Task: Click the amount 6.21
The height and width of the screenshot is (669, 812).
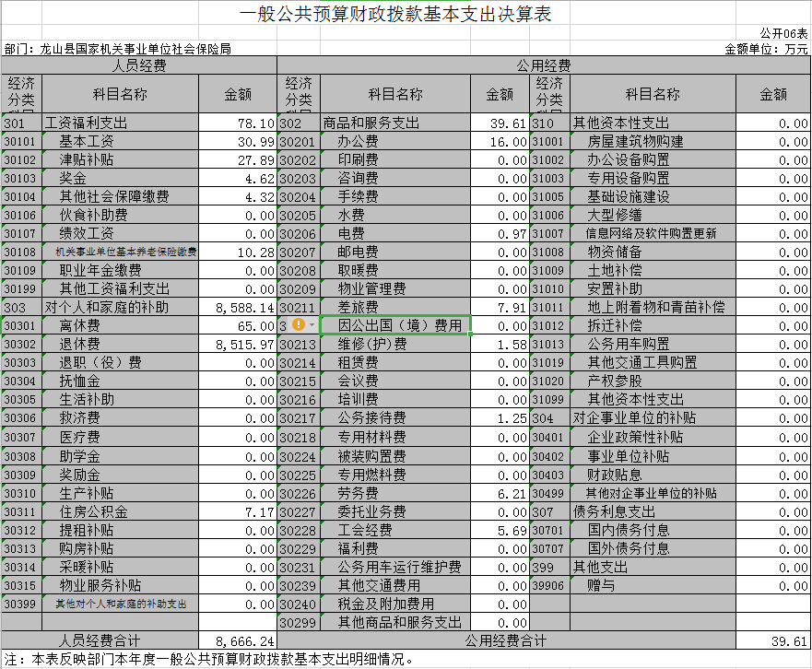Action: coord(500,494)
